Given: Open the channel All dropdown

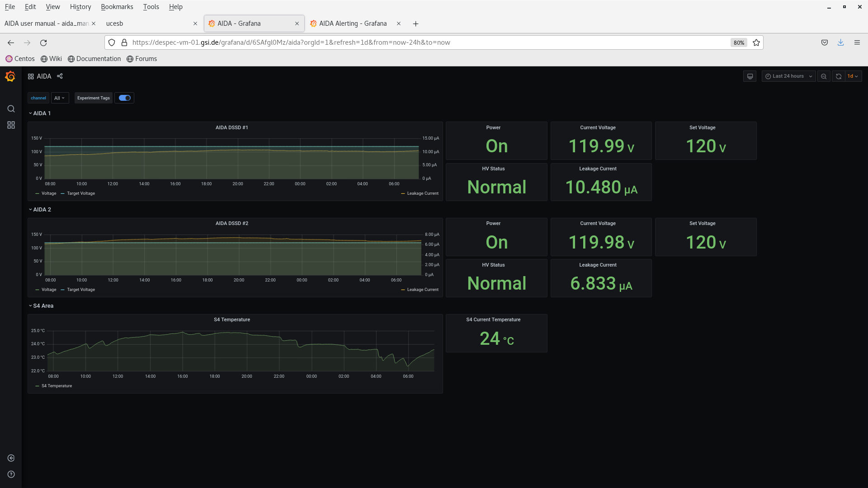Looking at the screenshot, I should 60,98.
